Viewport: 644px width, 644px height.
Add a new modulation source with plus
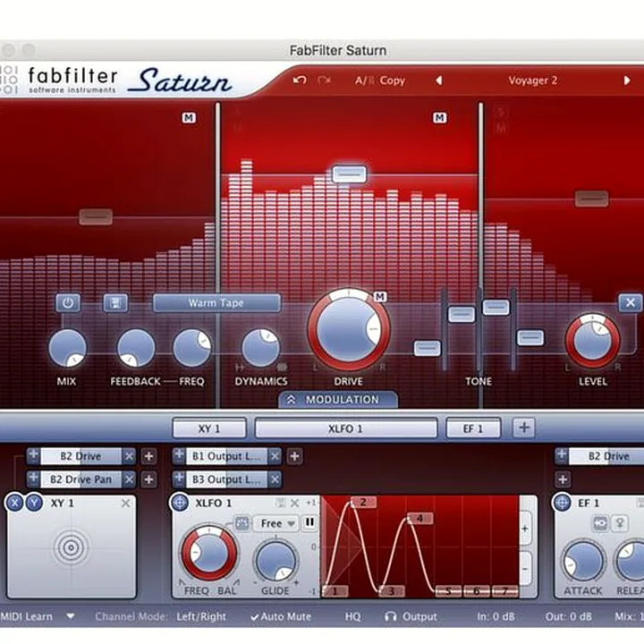click(x=523, y=428)
